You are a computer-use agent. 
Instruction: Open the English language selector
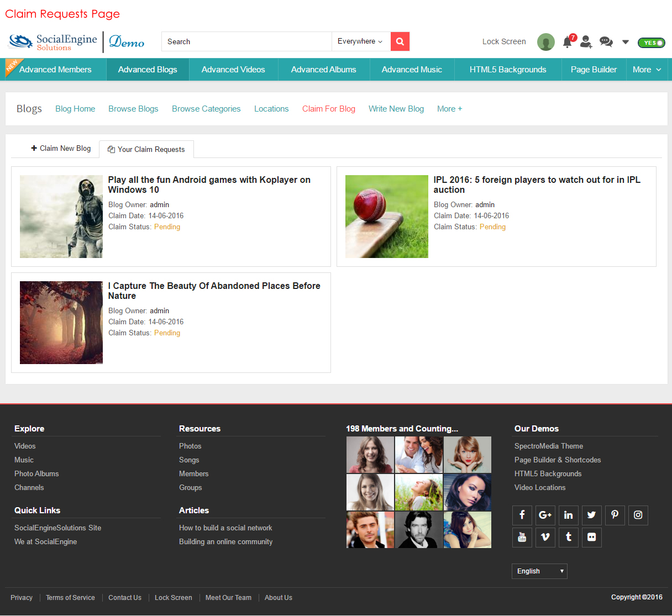tap(539, 571)
